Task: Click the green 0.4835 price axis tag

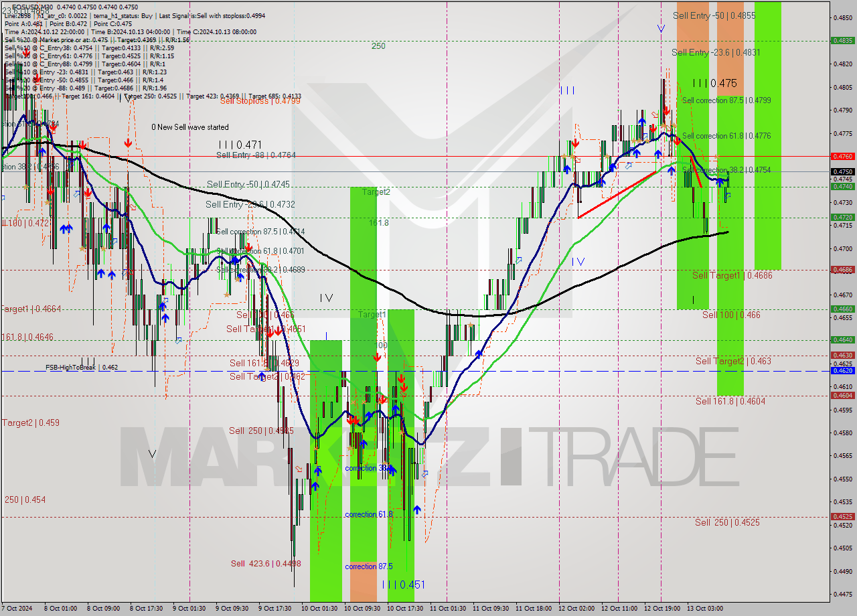Action: (x=842, y=40)
